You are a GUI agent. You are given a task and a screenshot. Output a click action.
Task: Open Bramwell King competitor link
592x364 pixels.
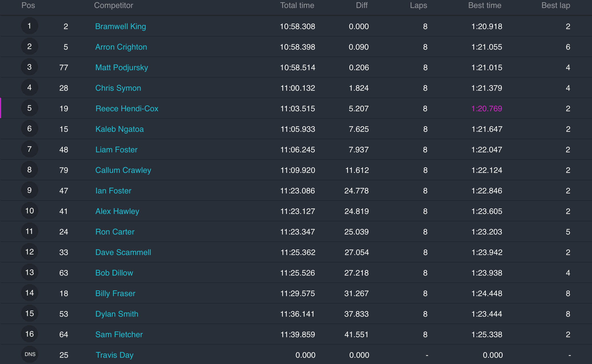[120, 27]
